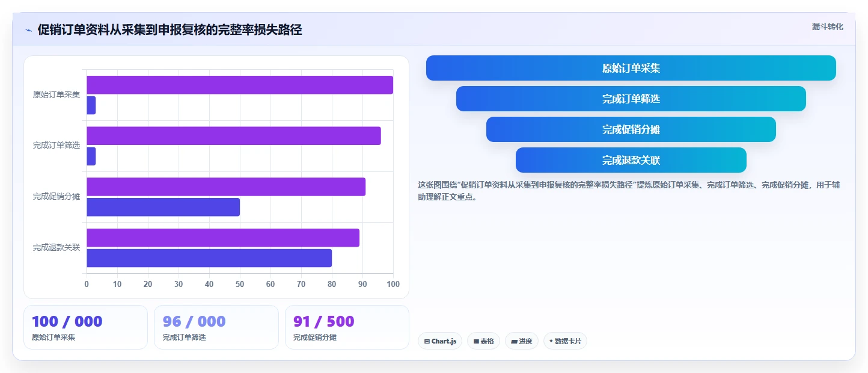Click the short blue bar under 完成订单筛选
868x373 pixels.
tap(91, 156)
